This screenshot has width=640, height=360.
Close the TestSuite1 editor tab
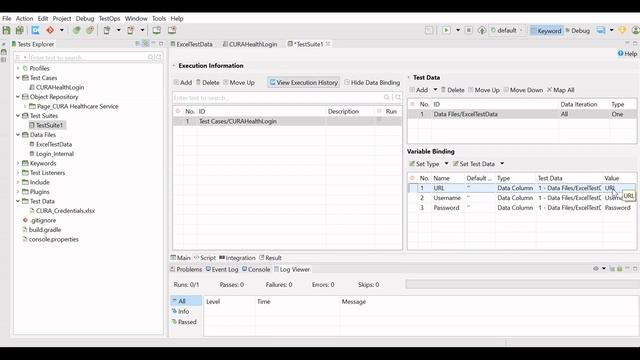[328, 44]
